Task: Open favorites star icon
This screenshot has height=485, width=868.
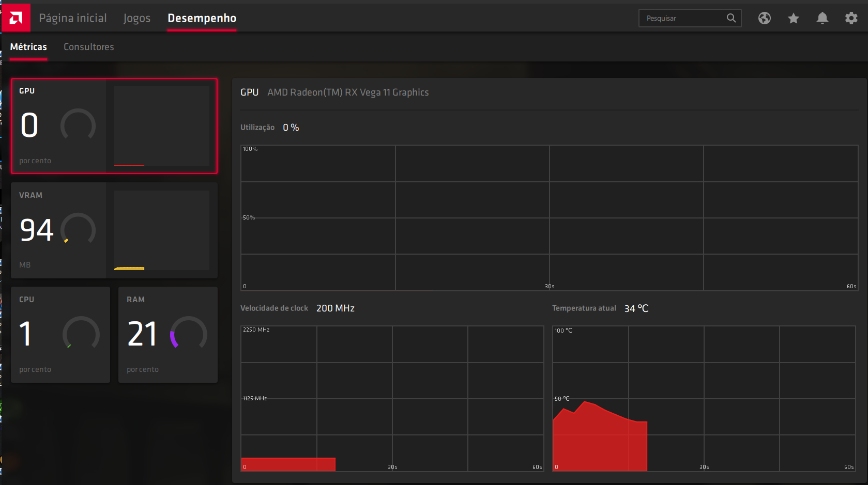Action: pos(794,18)
